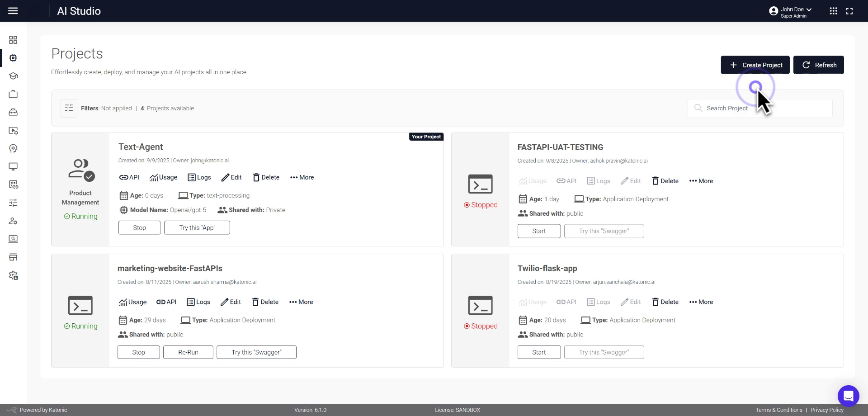Expand More menu on Twilio-flask-app card

(701, 302)
